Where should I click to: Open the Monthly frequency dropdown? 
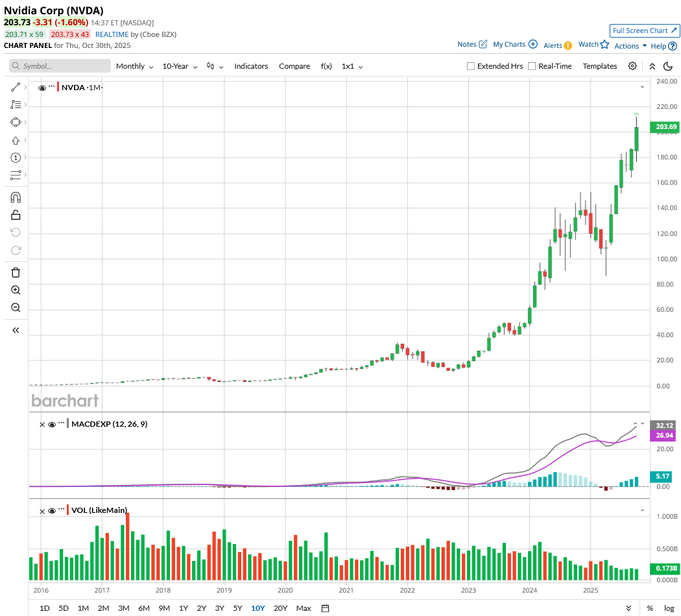[x=135, y=66]
